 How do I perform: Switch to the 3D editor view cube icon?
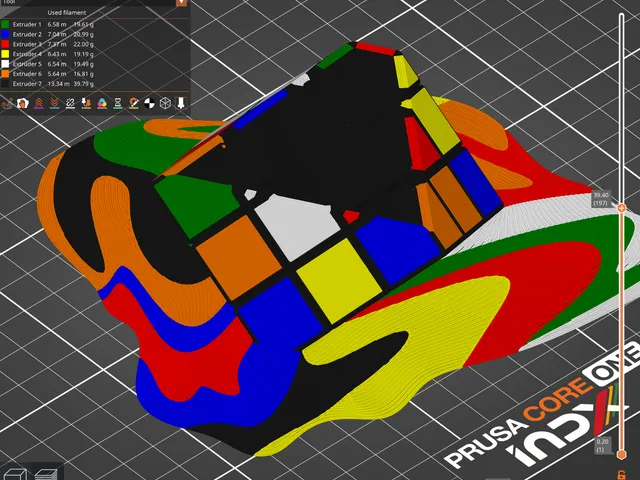(15, 474)
